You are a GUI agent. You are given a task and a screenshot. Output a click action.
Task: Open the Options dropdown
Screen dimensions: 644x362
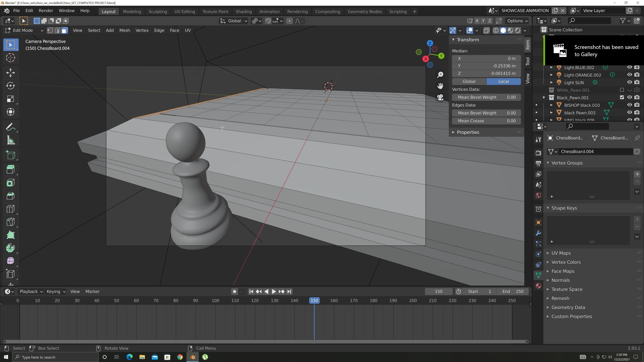coord(517,21)
